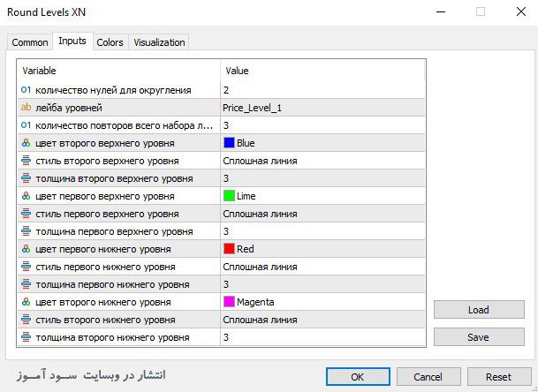Screen dimensions: 538x392
Task: Switch to the Common tab
Action: click(30, 42)
